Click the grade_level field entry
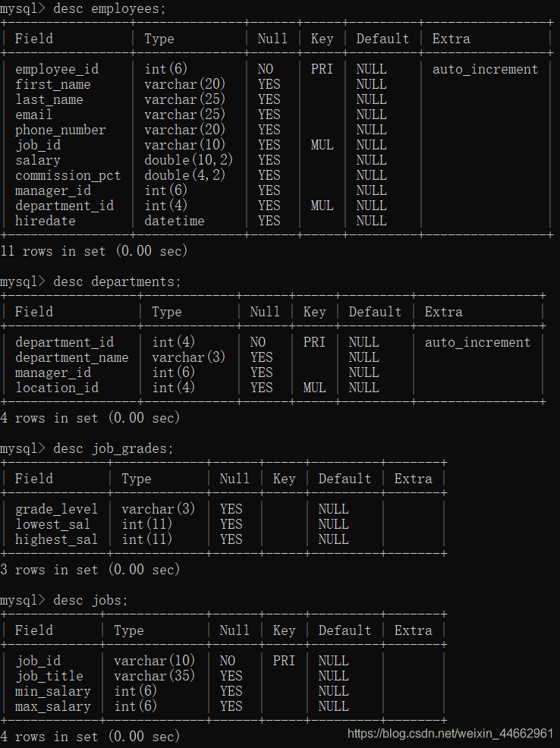The width and height of the screenshot is (560, 748). tap(57, 509)
